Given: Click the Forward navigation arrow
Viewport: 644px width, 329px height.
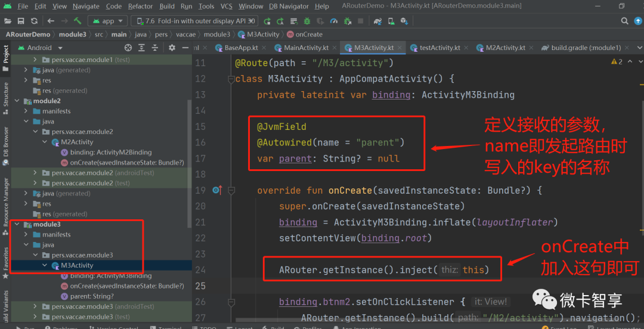Looking at the screenshot, I should click(x=64, y=21).
